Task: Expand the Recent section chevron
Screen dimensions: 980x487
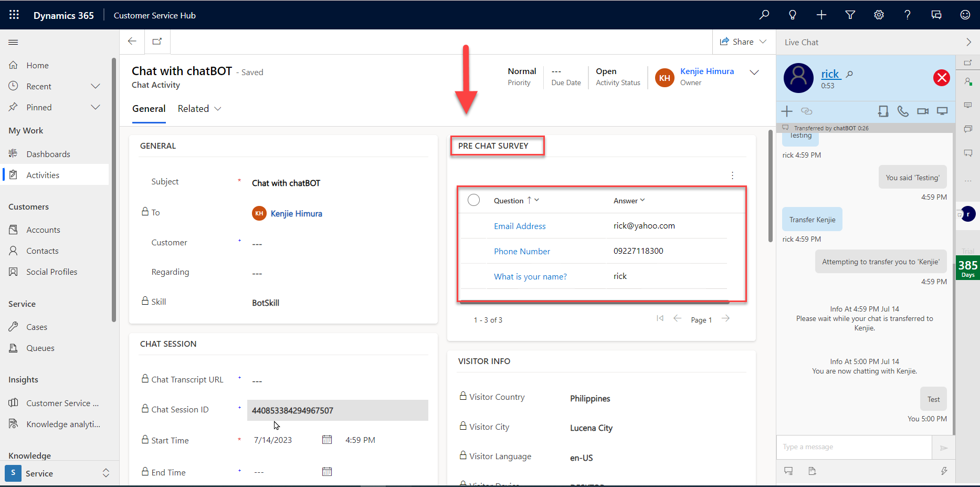Action: [96, 86]
